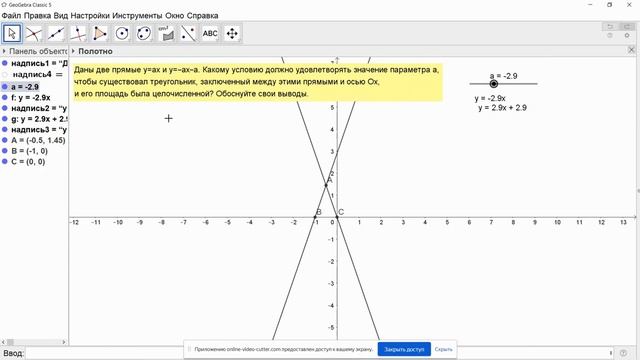Select the Line through two points tool
640x360 pixels.
pyautogui.click(x=56, y=33)
